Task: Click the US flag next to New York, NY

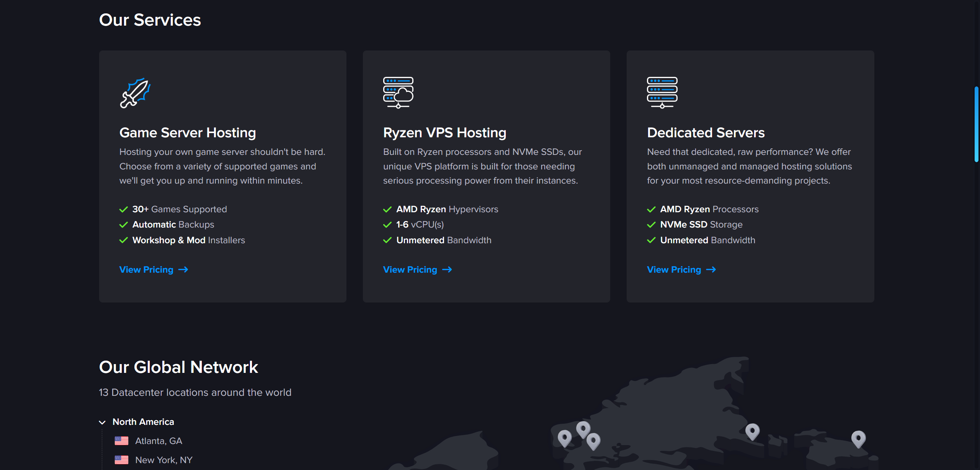Action: (x=121, y=460)
